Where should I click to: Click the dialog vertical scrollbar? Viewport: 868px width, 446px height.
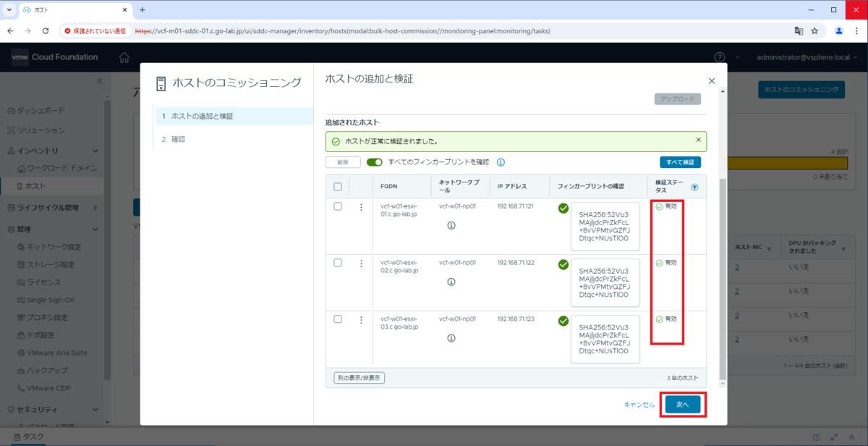coord(723,279)
